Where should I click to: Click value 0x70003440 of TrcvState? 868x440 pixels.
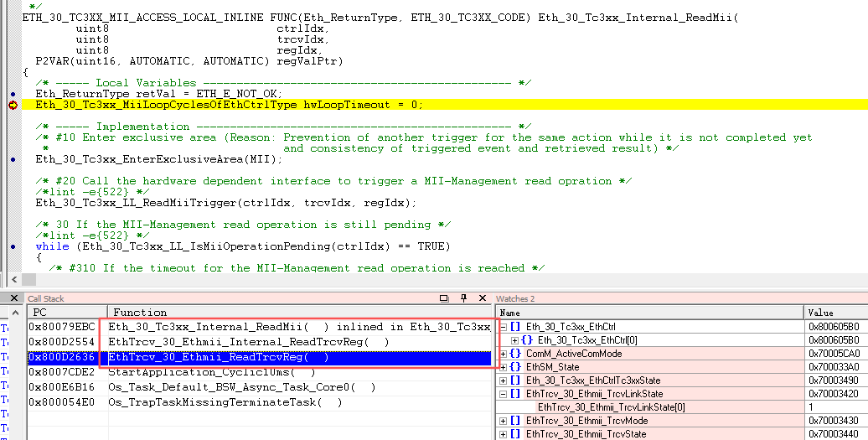(x=834, y=434)
